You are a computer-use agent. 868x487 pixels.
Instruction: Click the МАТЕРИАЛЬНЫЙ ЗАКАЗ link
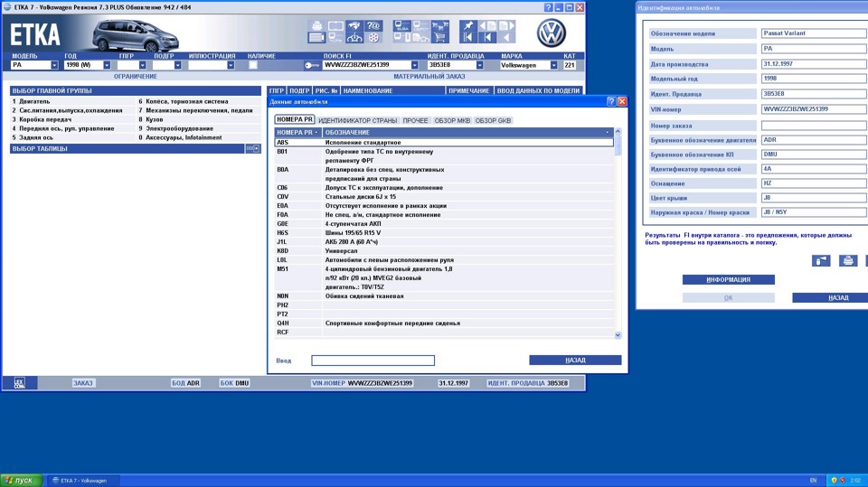tap(429, 77)
